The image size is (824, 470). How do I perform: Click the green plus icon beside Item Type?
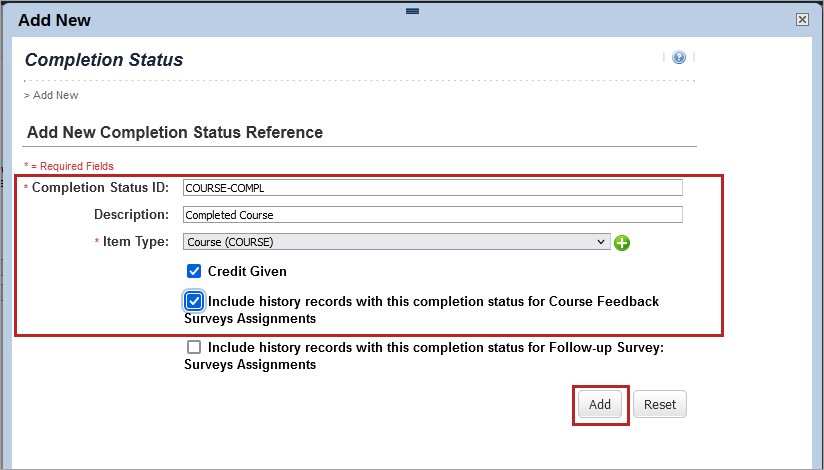[622, 242]
